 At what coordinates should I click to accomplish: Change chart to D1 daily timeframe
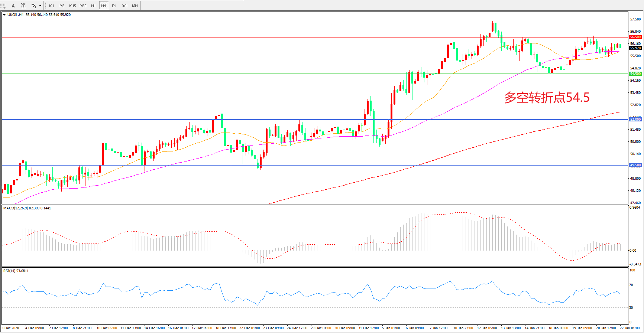click(114, 6)
